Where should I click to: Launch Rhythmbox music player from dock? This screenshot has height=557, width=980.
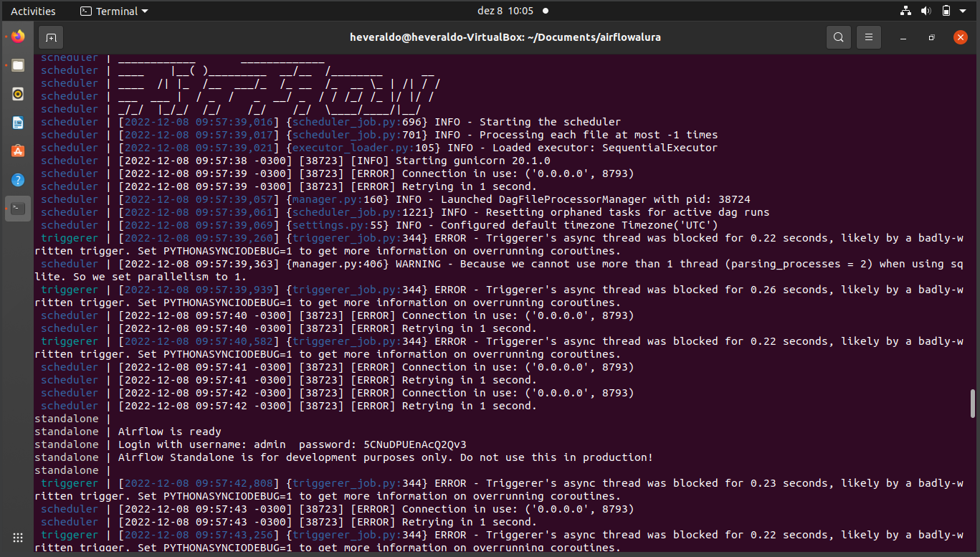(18, 94)
